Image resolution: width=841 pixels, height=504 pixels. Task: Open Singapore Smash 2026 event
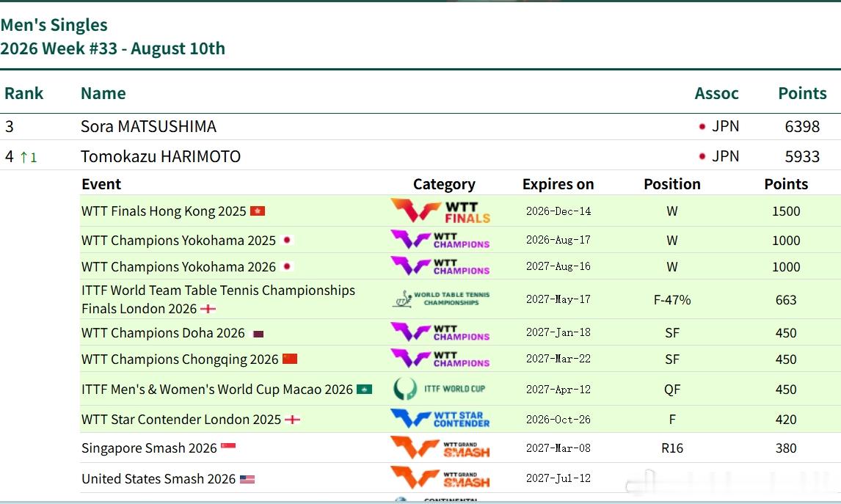tap(149, 448)
